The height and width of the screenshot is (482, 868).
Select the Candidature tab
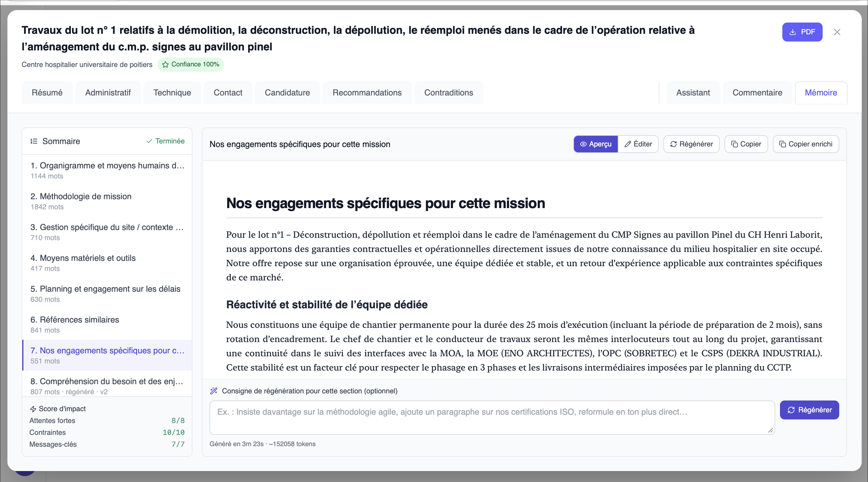[287, 92]
